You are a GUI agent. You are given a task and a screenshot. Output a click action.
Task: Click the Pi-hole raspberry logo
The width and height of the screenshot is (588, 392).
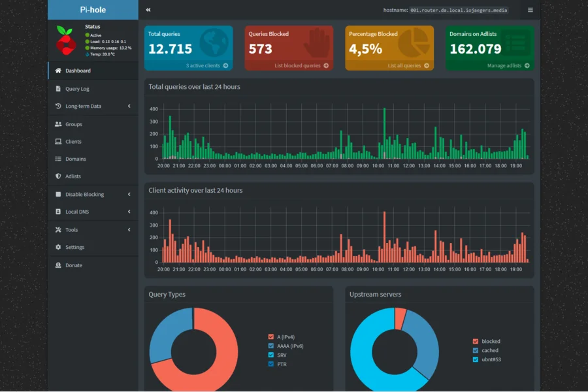65,40
